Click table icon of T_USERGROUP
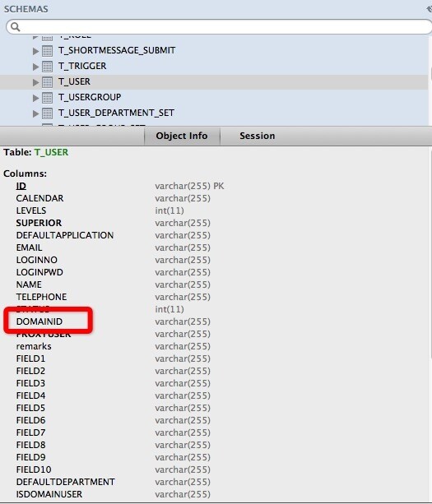432x504 pixels. (x=47, y=98)
